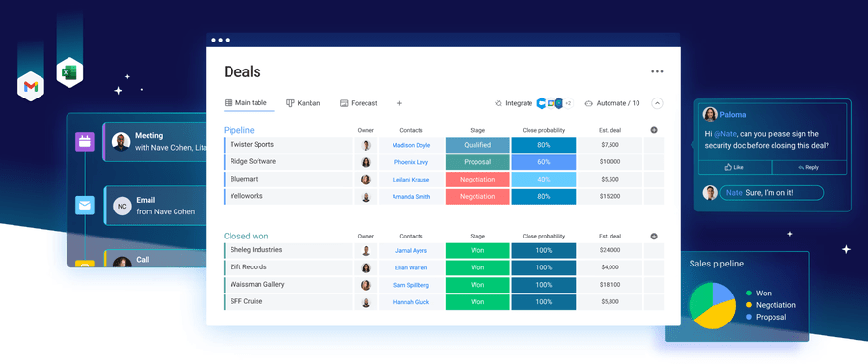
Task: Reply to Paloma's comment
Action: [x=809, y=167]
